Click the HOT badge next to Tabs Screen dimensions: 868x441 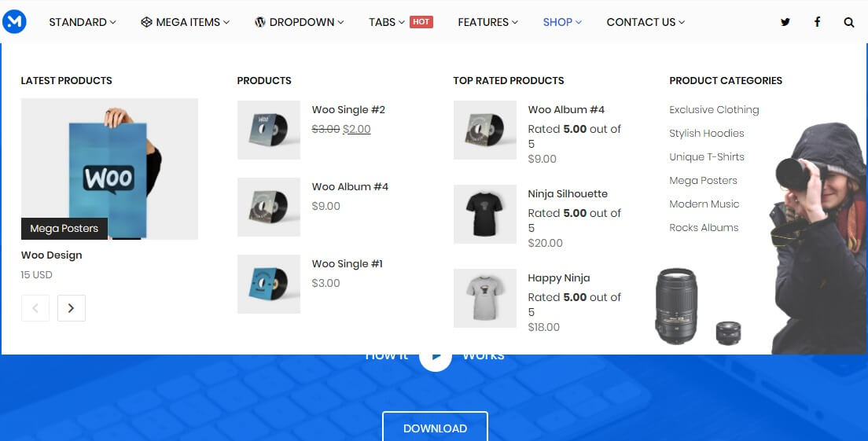tap(421, 21)
